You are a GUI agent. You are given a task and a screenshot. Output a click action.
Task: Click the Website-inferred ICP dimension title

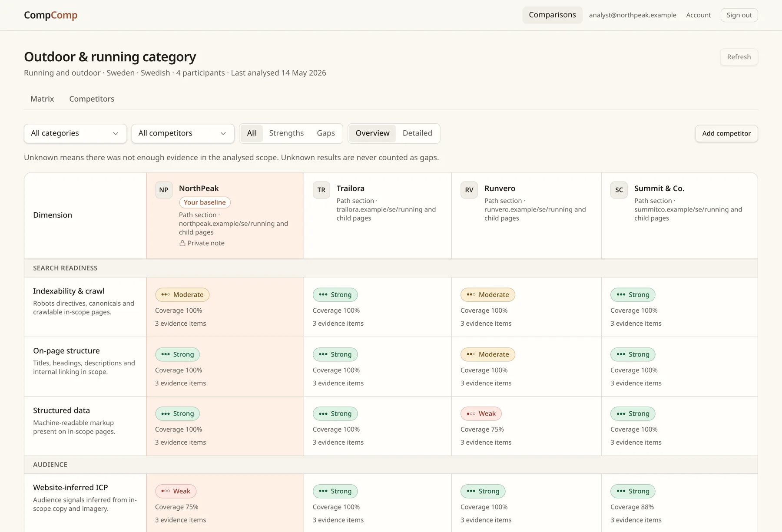click(x=70, y=488)
